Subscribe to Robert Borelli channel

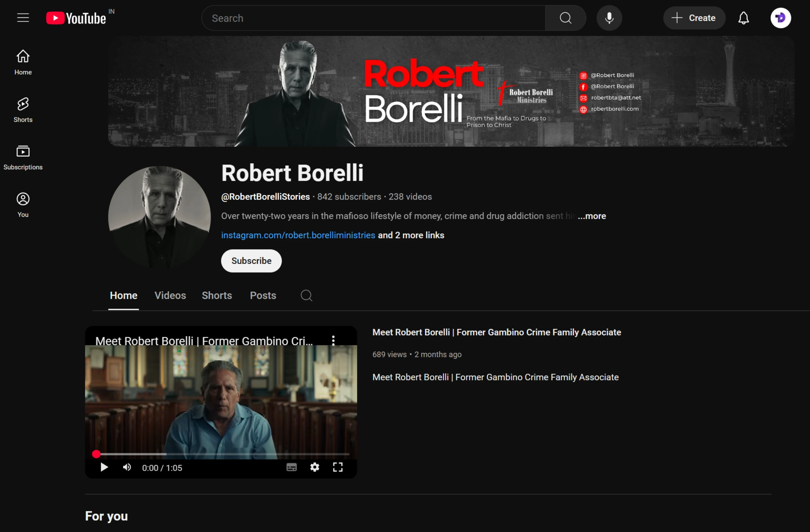point(251,261)
